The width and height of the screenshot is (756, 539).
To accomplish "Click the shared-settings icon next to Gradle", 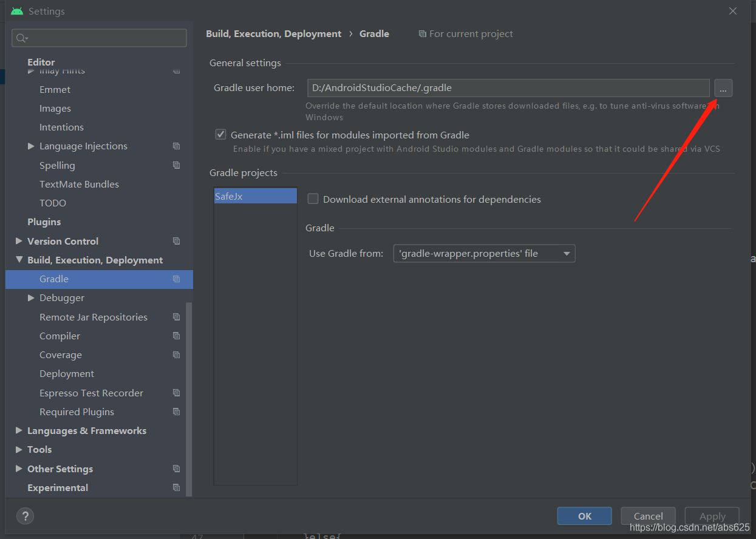I will (x=176, y=279).
